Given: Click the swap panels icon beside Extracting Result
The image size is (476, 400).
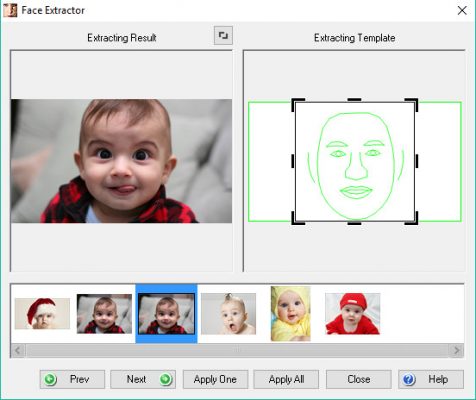Looking at the screenshot, I should click(223, 35).
